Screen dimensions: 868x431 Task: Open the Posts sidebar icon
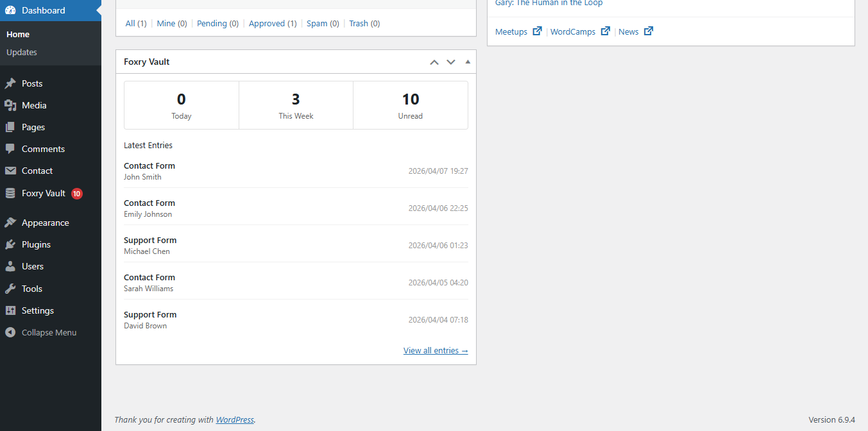tap(10, 83)
